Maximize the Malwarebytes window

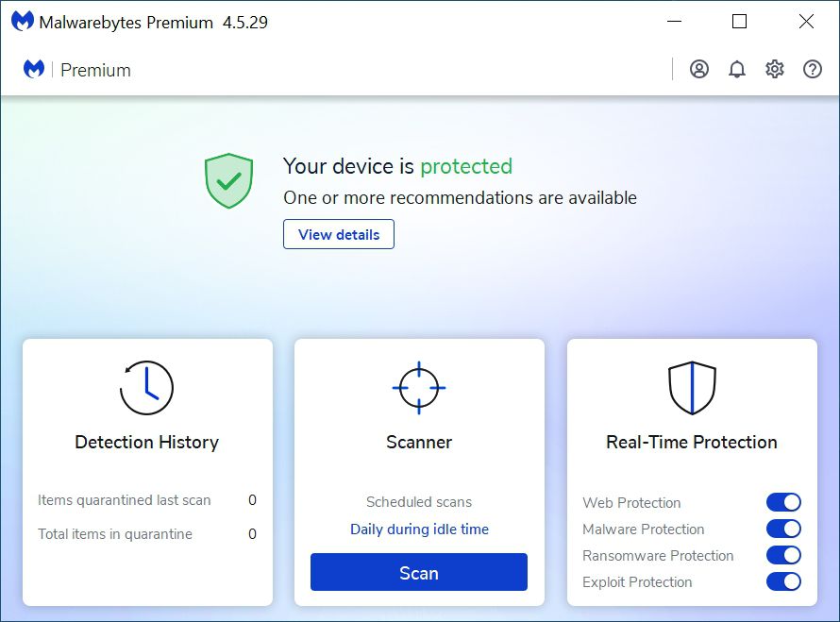click(x=739, y=22)
